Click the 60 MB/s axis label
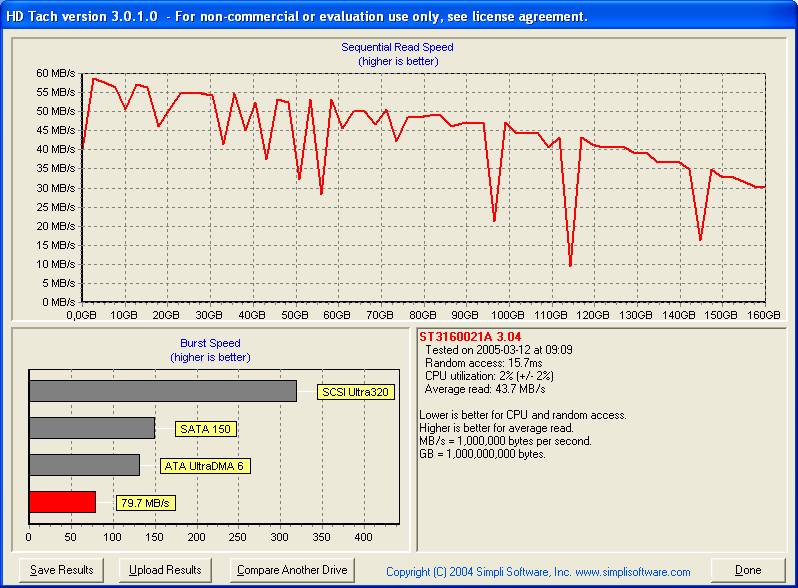798x588 pixels. click(x=55, y=73)
